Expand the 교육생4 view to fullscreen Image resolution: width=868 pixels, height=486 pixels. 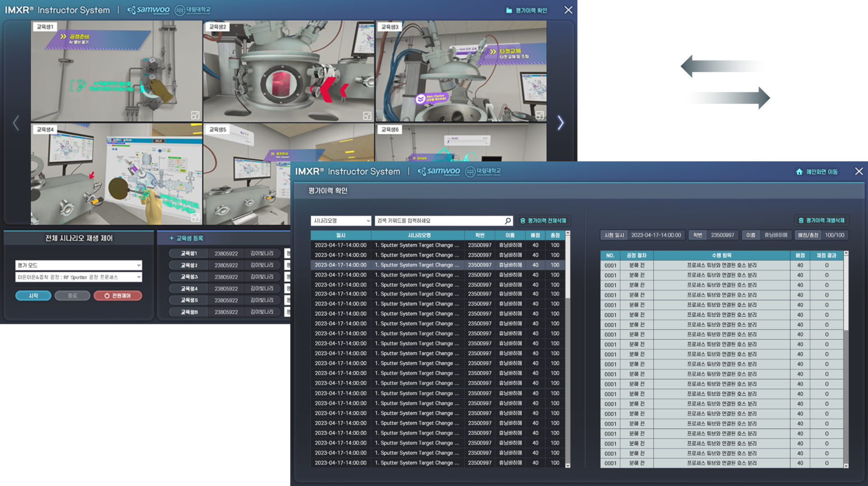(195, 218)
